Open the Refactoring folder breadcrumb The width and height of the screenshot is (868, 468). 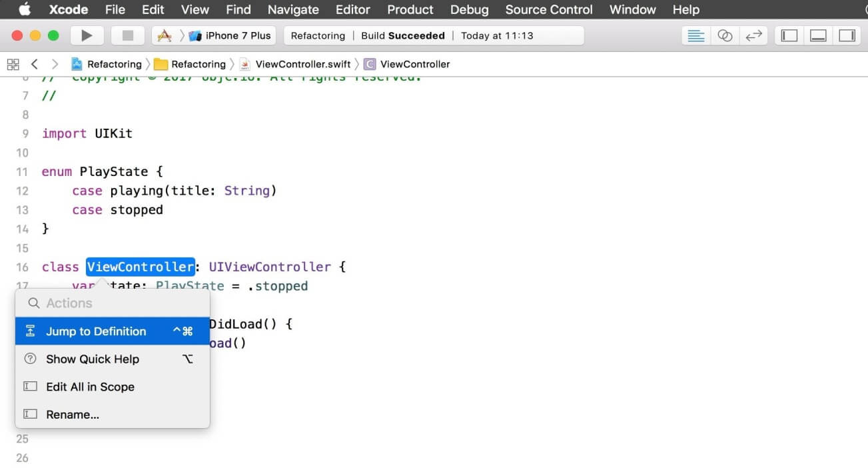point(190,64)
